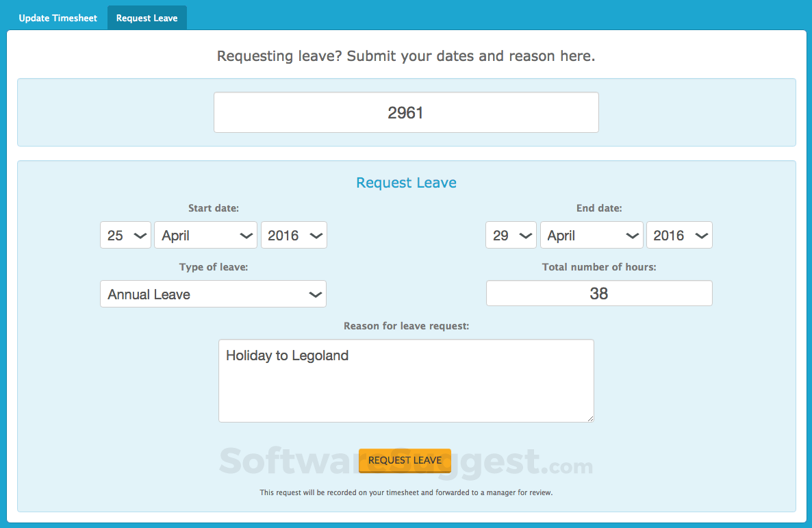Open the start date year dropdown
The image size is (812, 528).
click(x=294, y=235)
